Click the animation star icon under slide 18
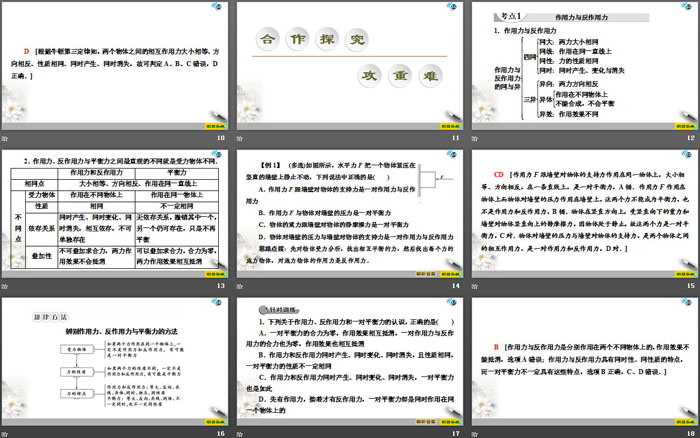 pyautogui.click(x=475, y=434)
